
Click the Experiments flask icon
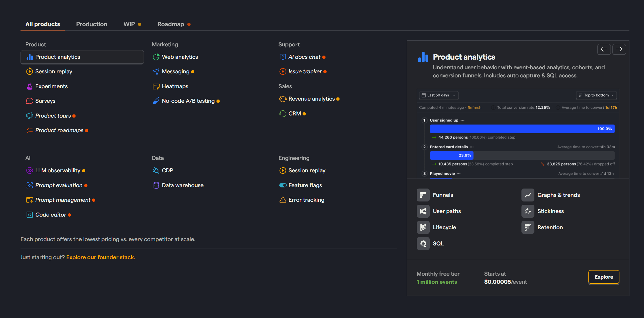pyautogui.click(x=29, y=86)
